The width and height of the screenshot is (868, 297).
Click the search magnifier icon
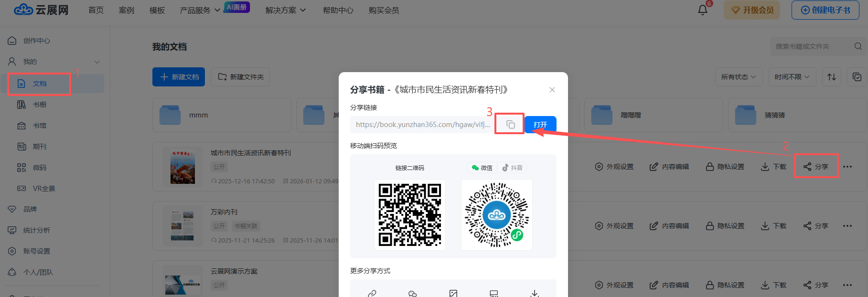coord(858,46)
